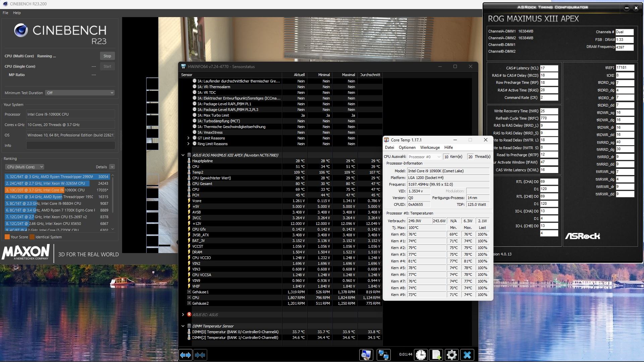Open Werkzeuge menu in Core Temp
The width and height of the screenshot is (644, 362).
tap(430, 147)
